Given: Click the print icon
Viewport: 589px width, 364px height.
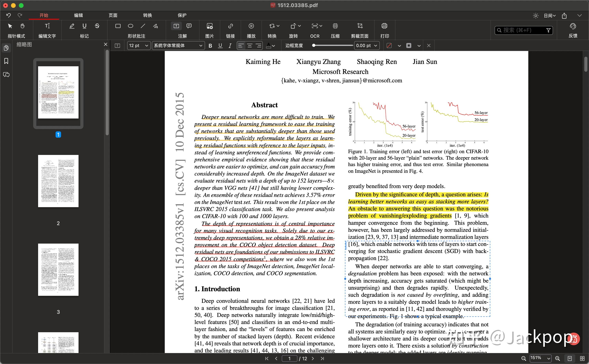Looking at the screenshot, I should click(x=384, y=26).
